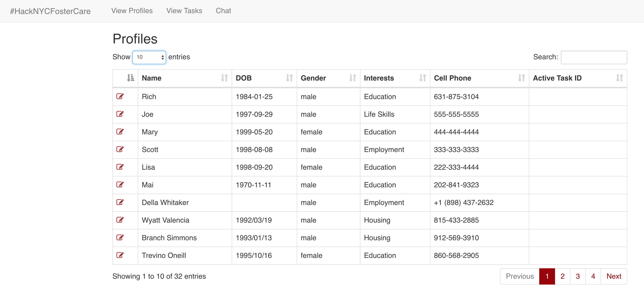Viewport: 644px width, 290px height.
Task: Go to Chat in top navigation
Action: click(223, 11)
